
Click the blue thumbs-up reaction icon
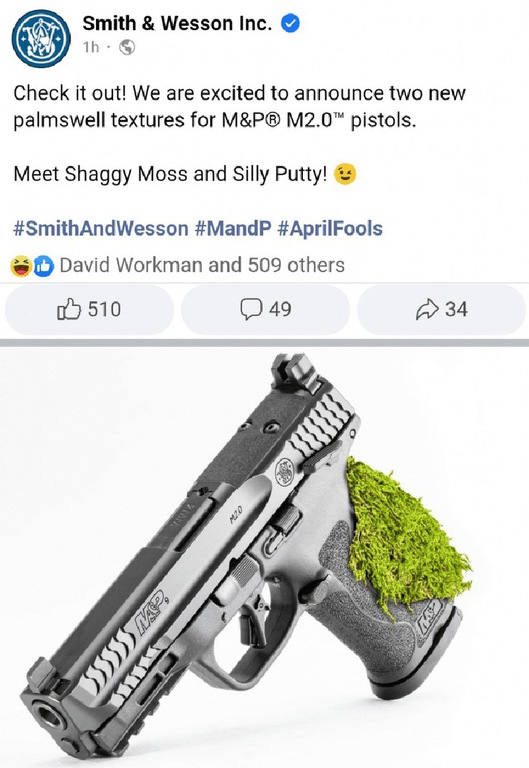pos(44,266)
